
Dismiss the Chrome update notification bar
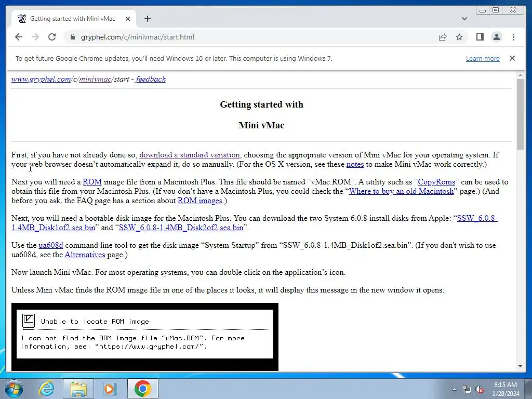512,58
